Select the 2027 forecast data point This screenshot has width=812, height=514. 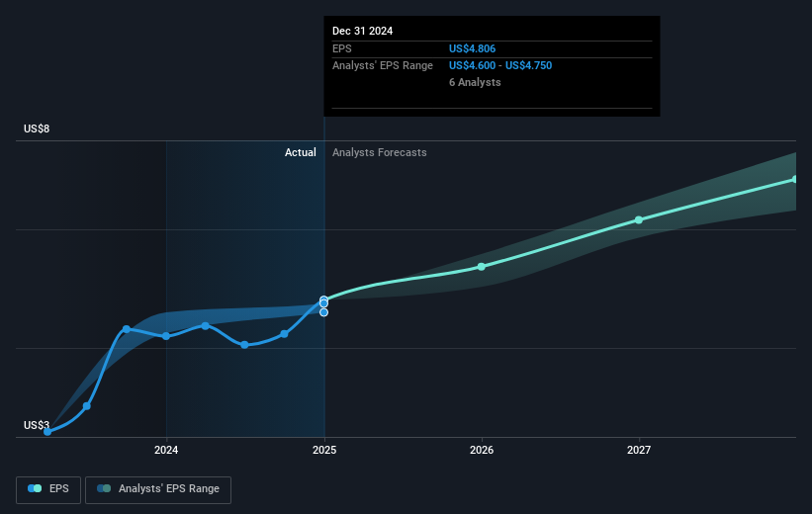pos(639,220)
